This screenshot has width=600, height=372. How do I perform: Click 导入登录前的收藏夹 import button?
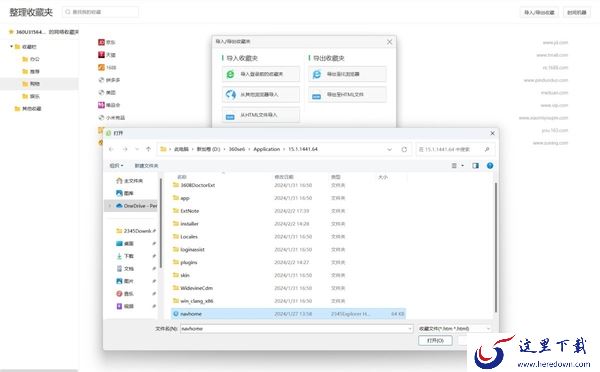[261, 74]
